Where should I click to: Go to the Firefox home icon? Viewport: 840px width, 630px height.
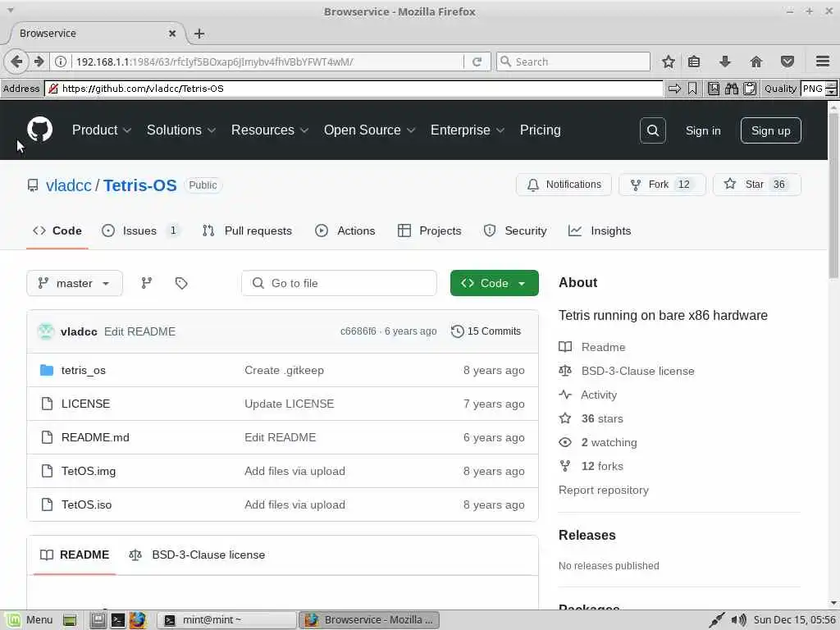(x=756, y=62)
